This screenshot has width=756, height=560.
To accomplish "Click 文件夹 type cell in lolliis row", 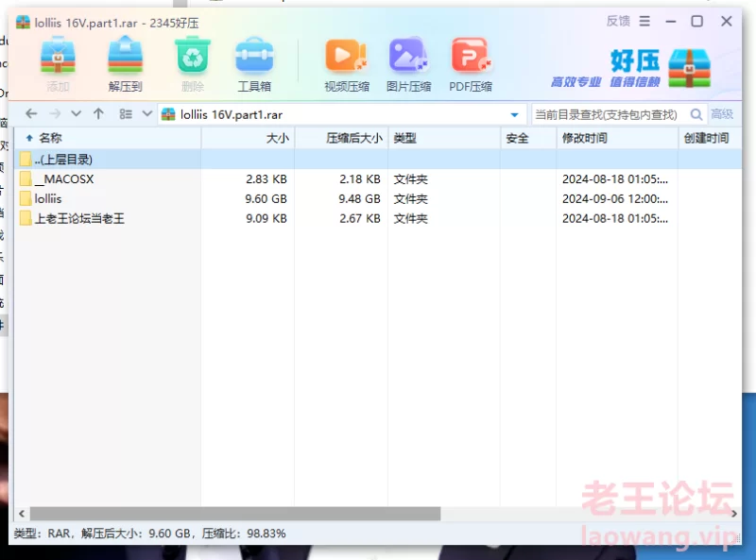I will pyautogui.click(x=410, y=198).
